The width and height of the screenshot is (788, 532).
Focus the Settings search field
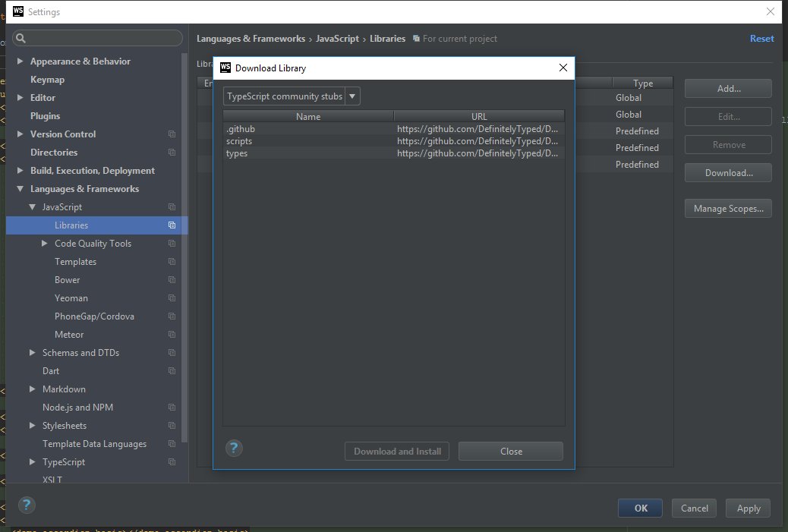[x=97, y=38]
